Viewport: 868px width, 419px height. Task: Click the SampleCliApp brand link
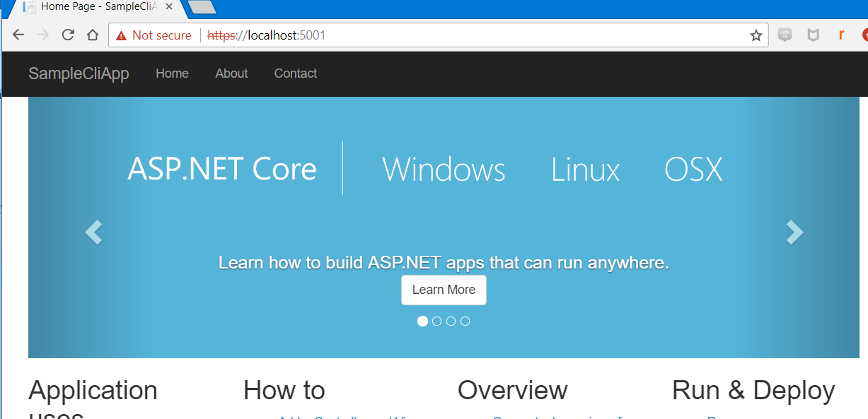coord(79,73)
